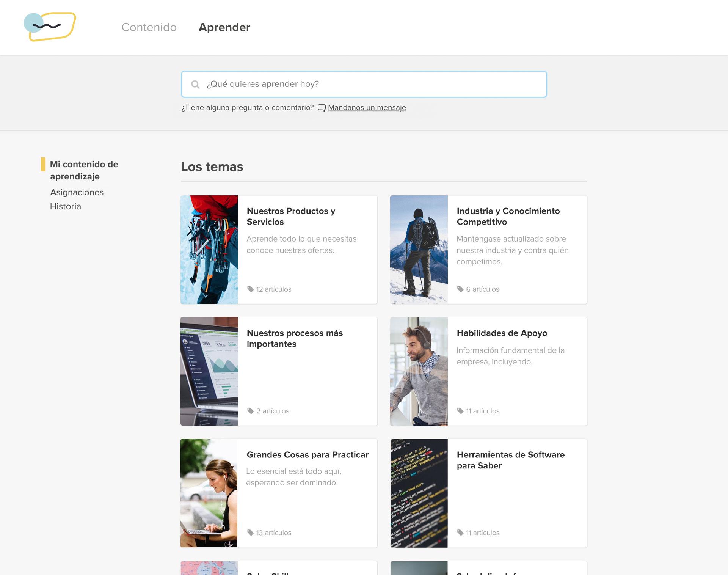Select Mi contenido de aprendizaje in sidebar

pos(84,170)
